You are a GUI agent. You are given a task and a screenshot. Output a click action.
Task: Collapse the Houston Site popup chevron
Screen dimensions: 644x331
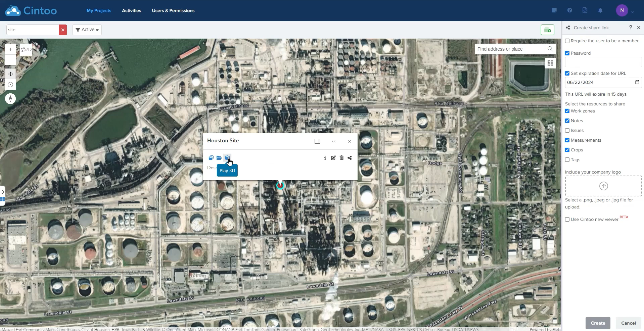[333, 141]
